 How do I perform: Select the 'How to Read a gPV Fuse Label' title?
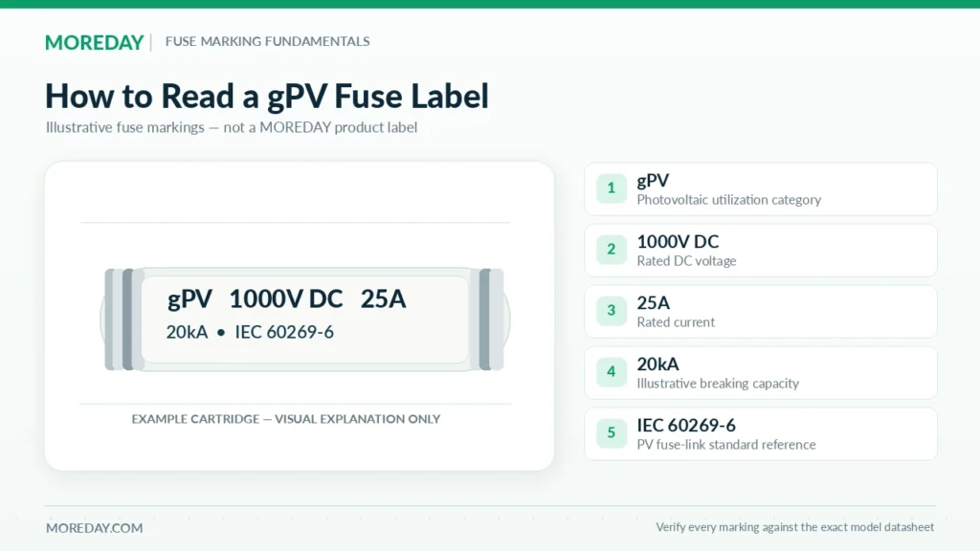point(267,96)
